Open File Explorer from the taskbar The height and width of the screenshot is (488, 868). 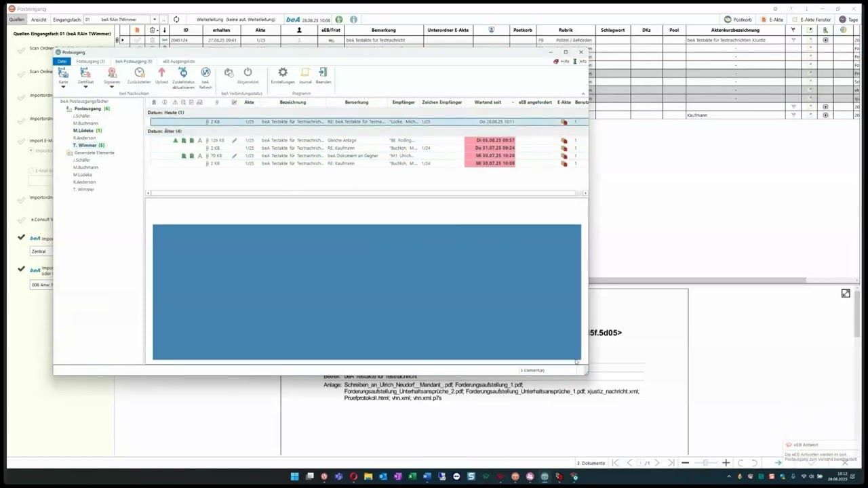368,476
